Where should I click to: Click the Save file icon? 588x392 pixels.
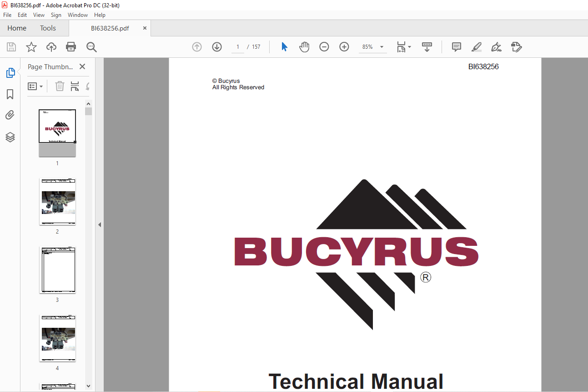[11, 47]
